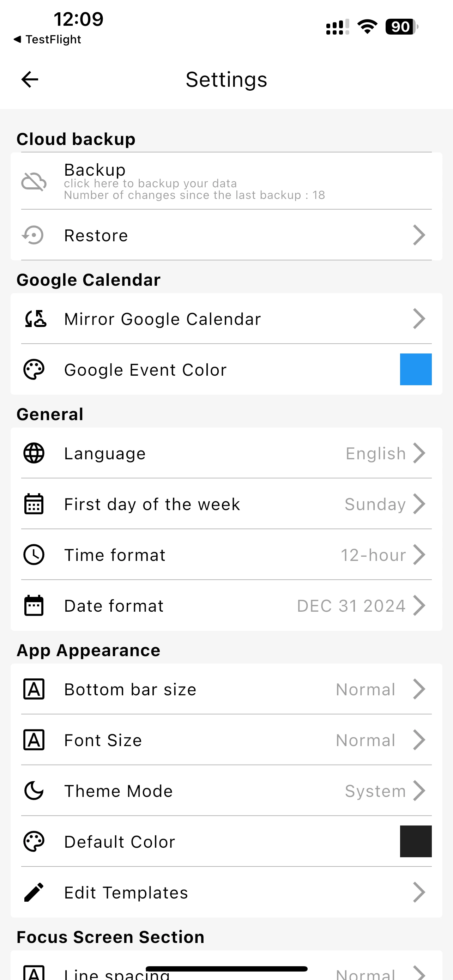
Task: Expand Font Size Normal chevron
Action: pos(419,740)
